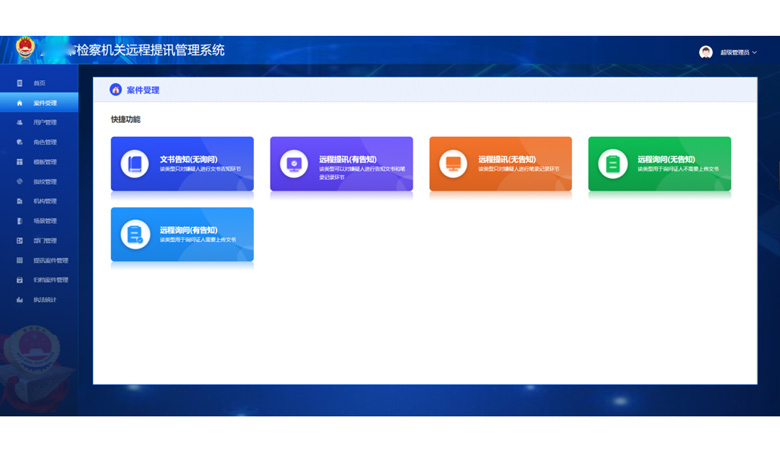Open 首页 in the sidebar
This screenshot has width=780, height=450.
(x=39, y=83)
